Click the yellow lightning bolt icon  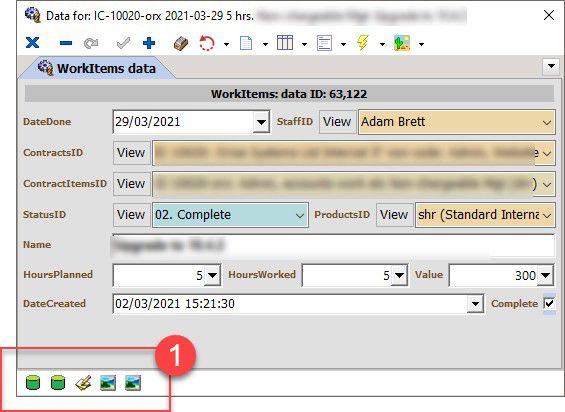coord(362,43)
